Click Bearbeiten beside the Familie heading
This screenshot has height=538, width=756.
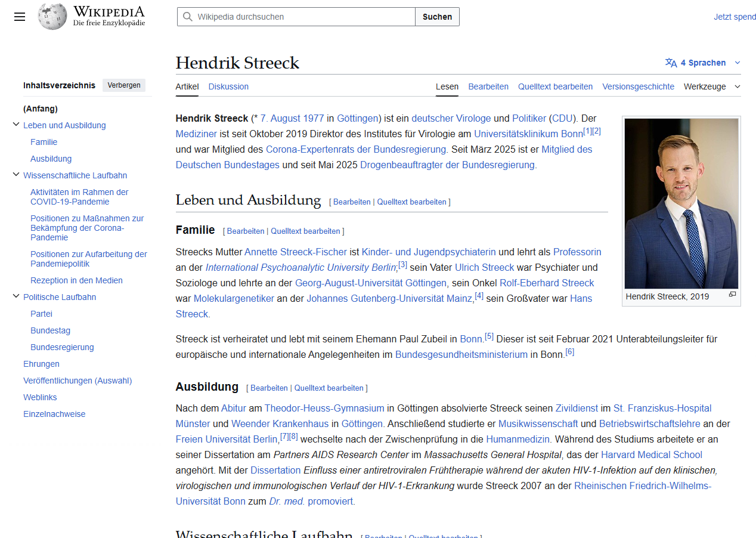point(246,231)
